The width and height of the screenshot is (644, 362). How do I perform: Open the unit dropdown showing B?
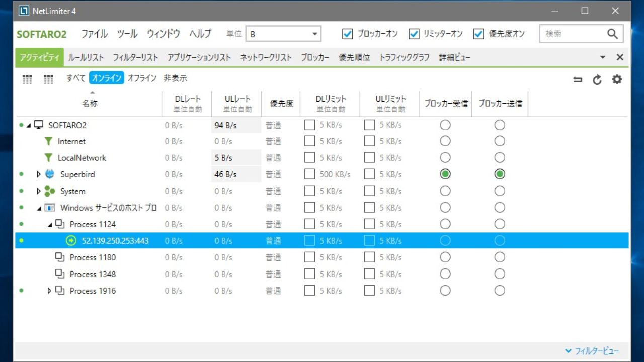284,34
